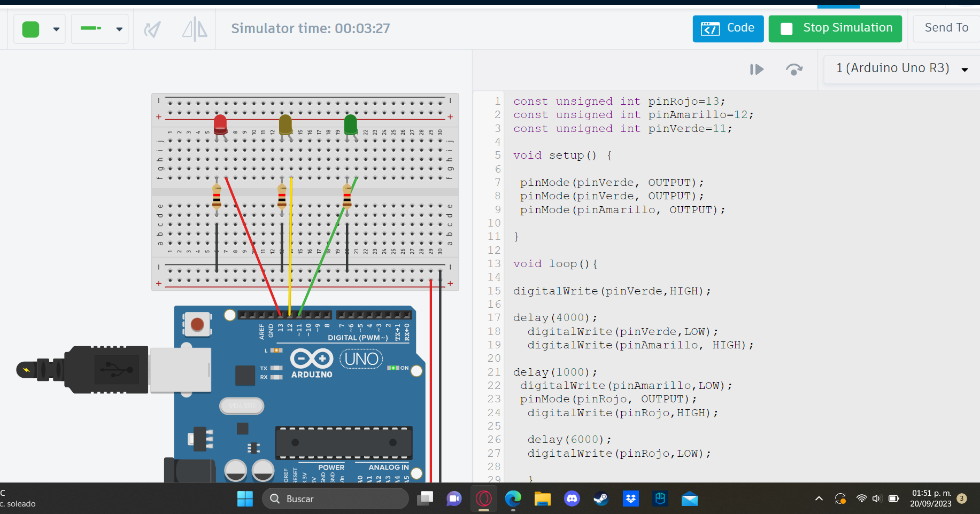Toggle the Code editor panel
Screen dimensions: 980x514
pyautogui.click(x=728, y=28)
